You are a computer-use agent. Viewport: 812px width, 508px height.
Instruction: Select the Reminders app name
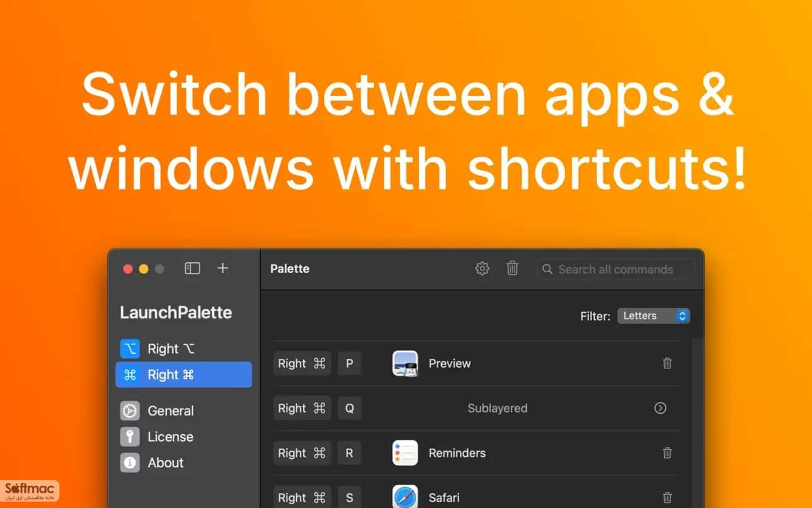pyautogui.click(x=457, y=453)
